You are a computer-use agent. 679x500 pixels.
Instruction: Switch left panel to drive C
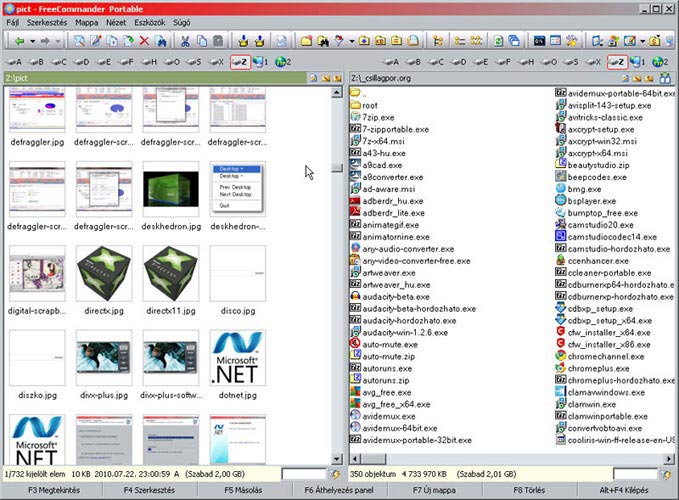click(56, 62)
